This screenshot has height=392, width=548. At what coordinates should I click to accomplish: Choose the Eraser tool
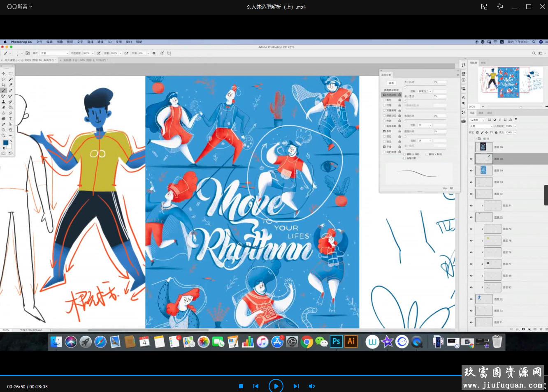tap(4, 107)
